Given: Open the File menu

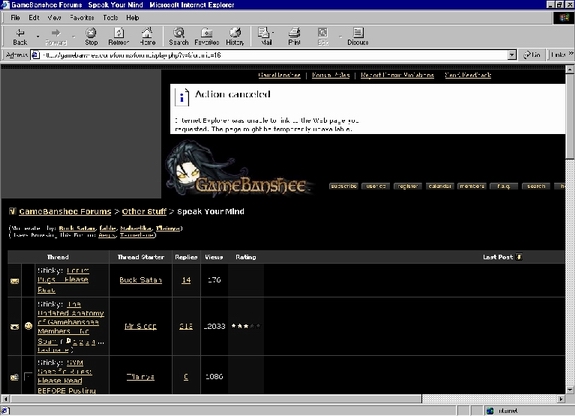Looking at the screenshot, I should click(15, 18).
